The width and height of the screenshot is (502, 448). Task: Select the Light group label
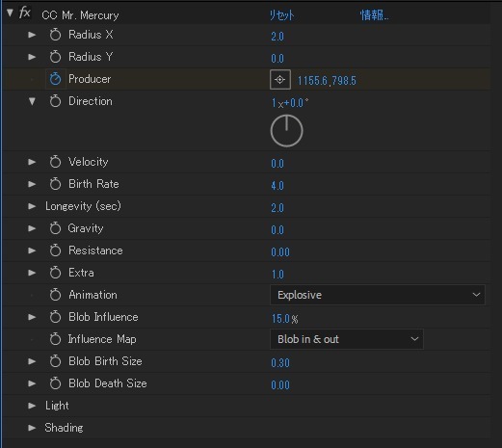[x=57, y=406]
